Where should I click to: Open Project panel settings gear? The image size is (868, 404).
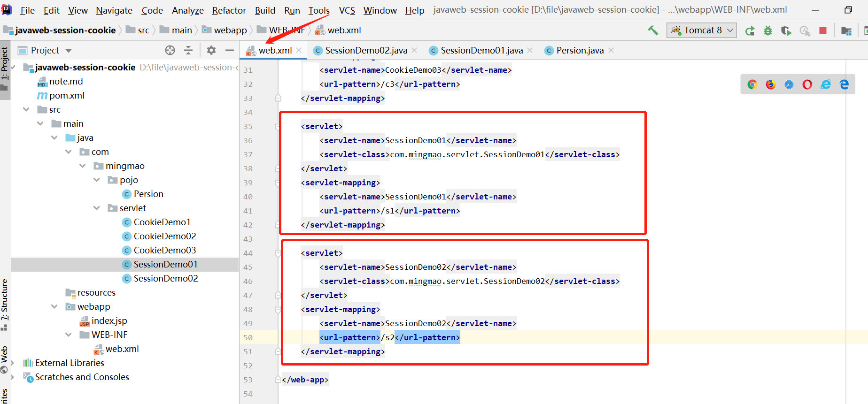click(x=211, y=50)
